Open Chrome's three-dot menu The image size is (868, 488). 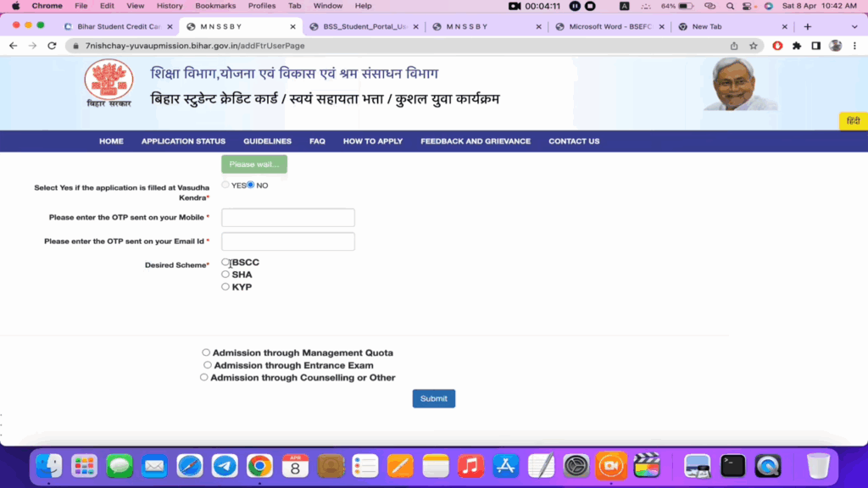[854, 46]
